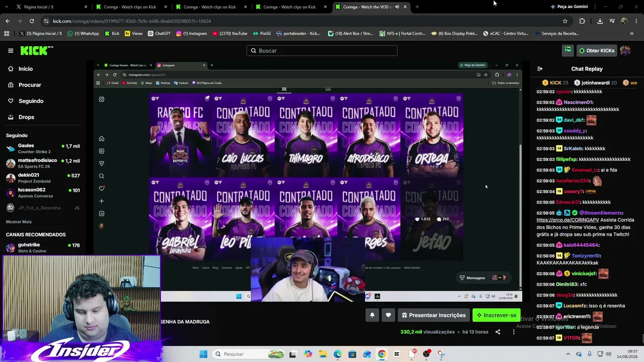Image resolution: width=644 pixels, height=362 pixels.
Task: Open the Kick hamburger sidebar menu
Action: 11,50
